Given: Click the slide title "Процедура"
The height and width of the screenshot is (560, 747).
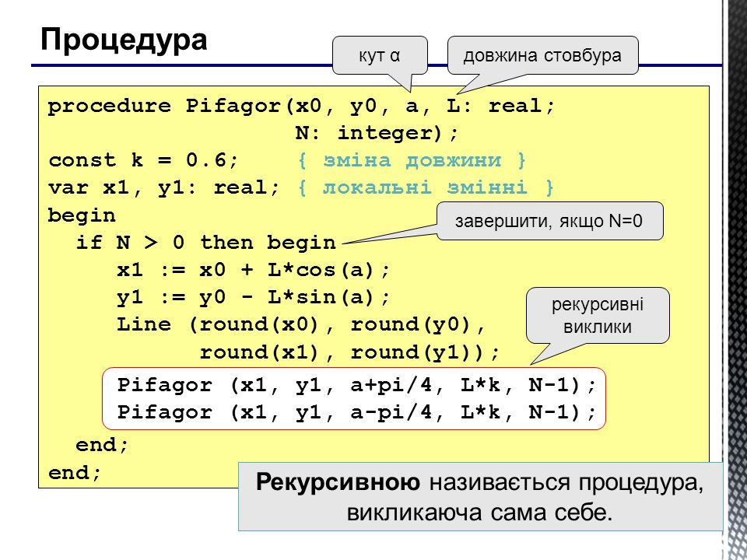Looking at the screenshot, I should [x=124, y=40].
